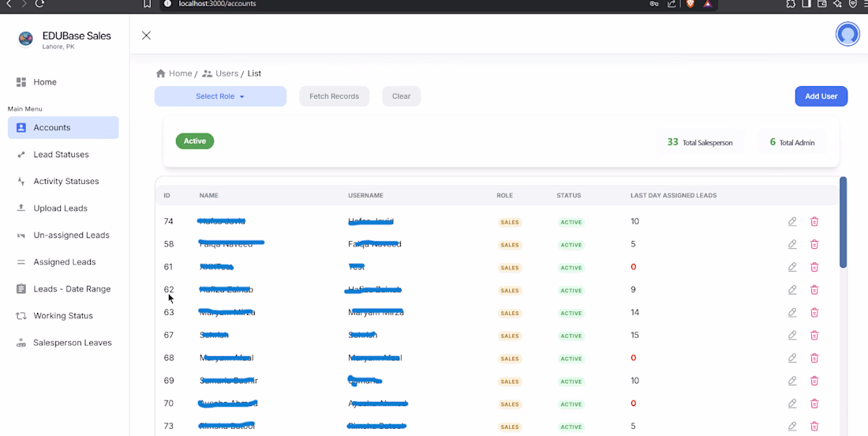Click the table's vertical scrollbar thumb
The height and width of the screenshot is (436, 868).
coord(843,222)
